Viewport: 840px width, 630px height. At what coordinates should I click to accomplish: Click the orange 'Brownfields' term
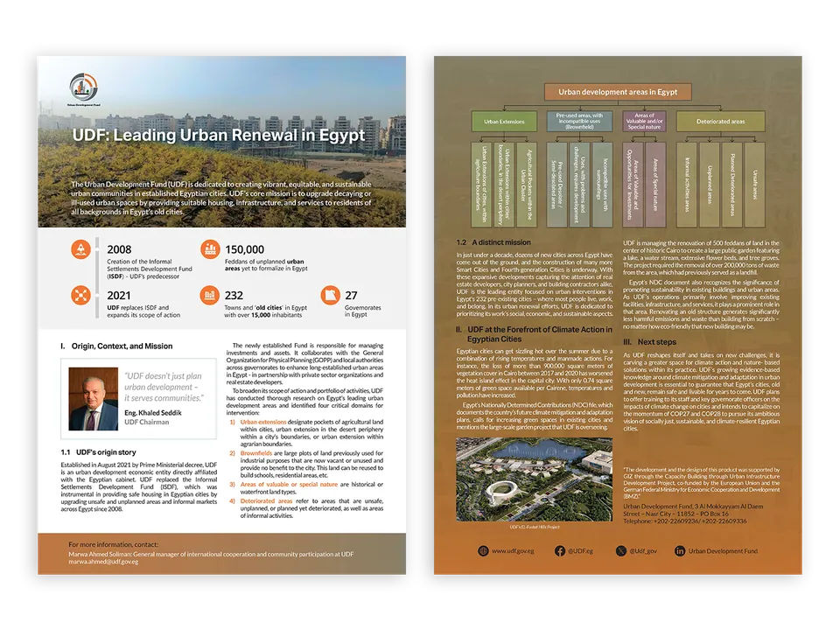click(x=256, y=453)
